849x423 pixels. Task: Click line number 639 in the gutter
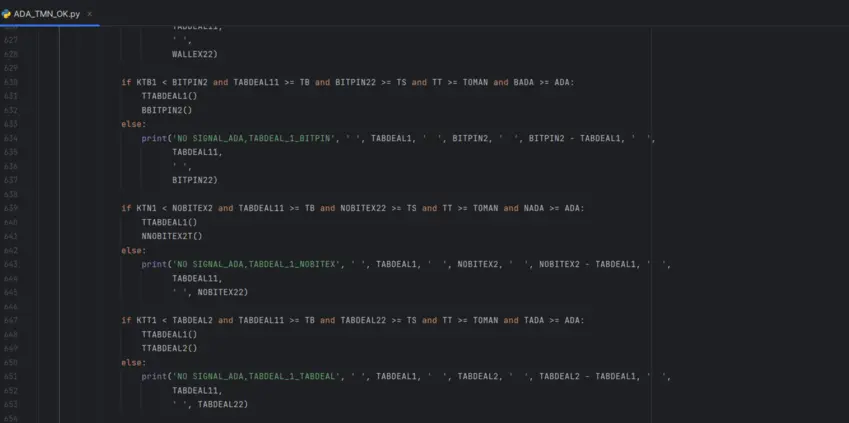(x=11, y=208)
